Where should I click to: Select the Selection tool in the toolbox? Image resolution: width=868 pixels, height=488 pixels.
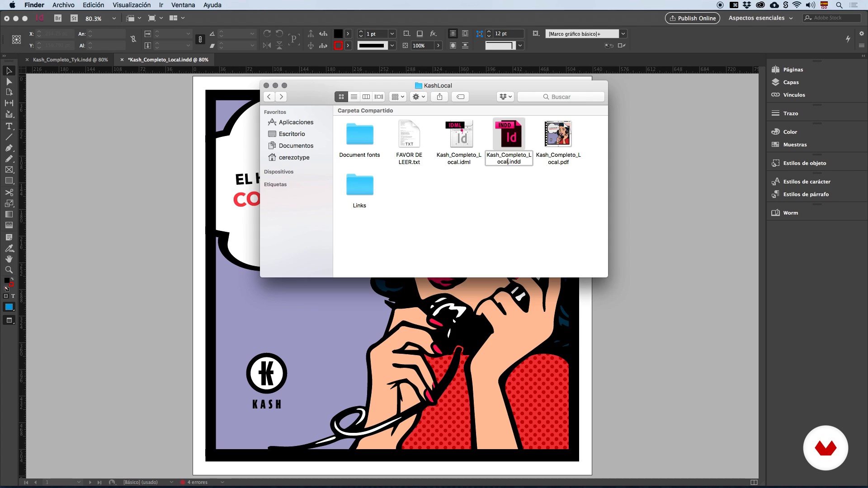(x=9, y=70)
